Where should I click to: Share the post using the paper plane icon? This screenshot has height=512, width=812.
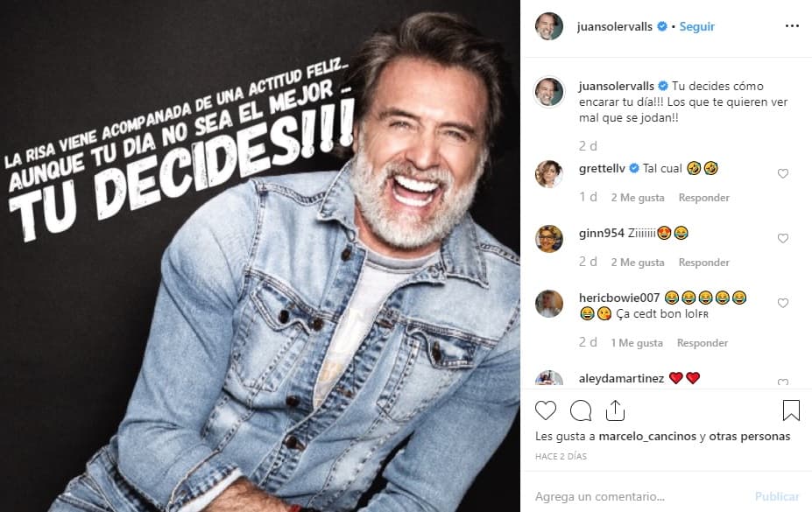click(616, 410)
